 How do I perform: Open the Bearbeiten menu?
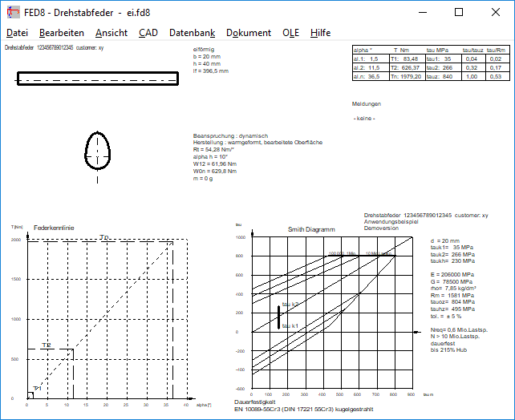(x=62, y=33)
